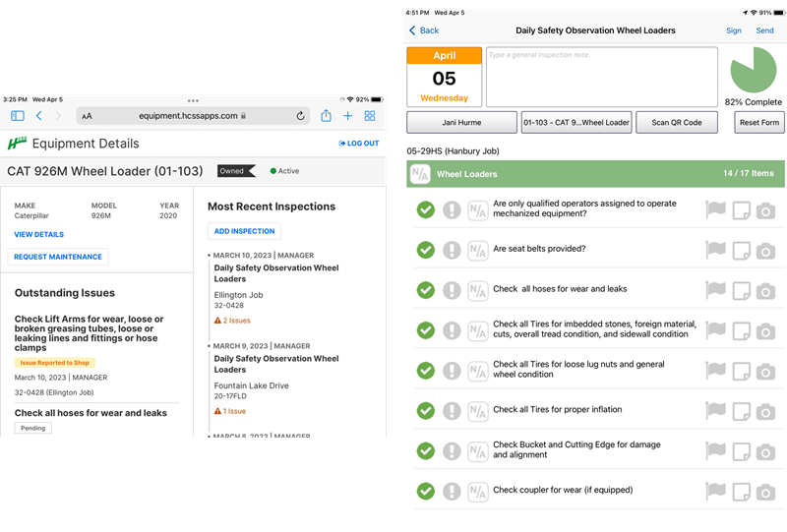Click REQUEST MAINTENANCE button
The height and width of the screenshot is (532, 787).
point(58,257)
